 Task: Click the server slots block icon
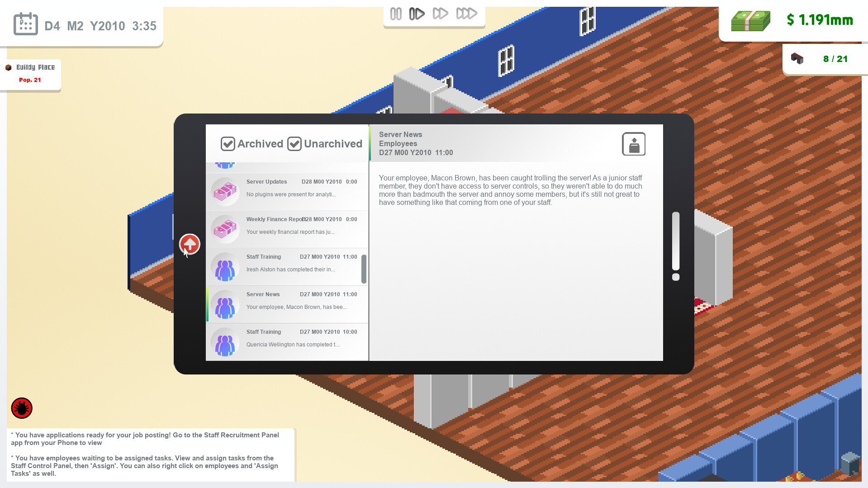tap(797, 58)
